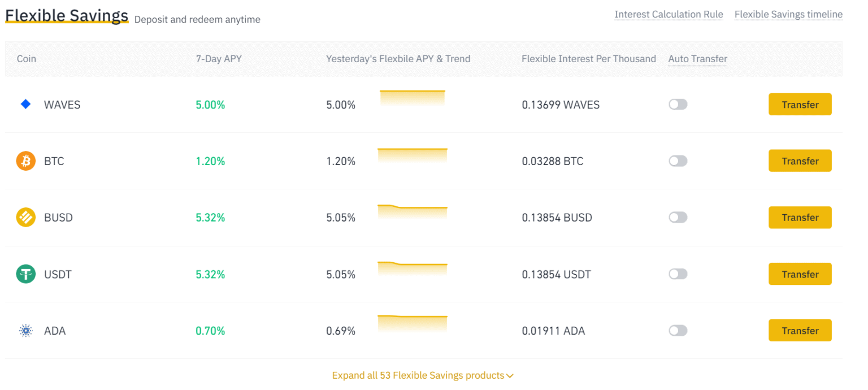Click the orange BTC Bitcoin icon

pos(25,161)
